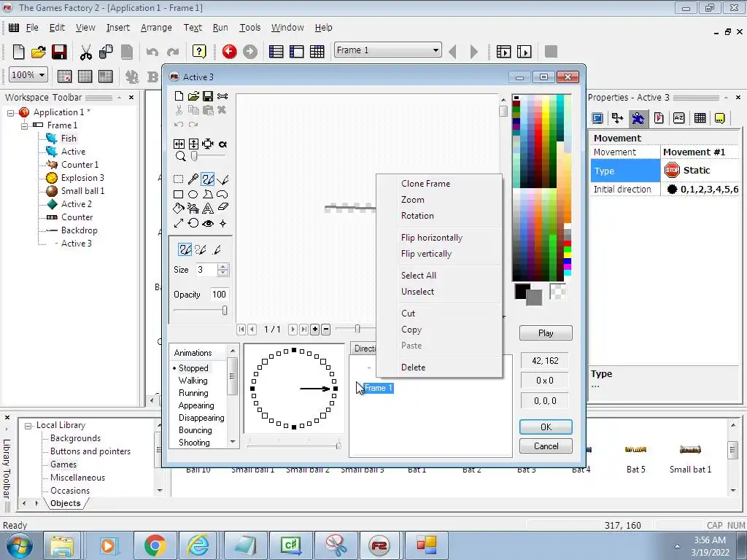This screenshot has height=560, width=747.
Task: Select the normal brush mode option
Action: (185, 249)
